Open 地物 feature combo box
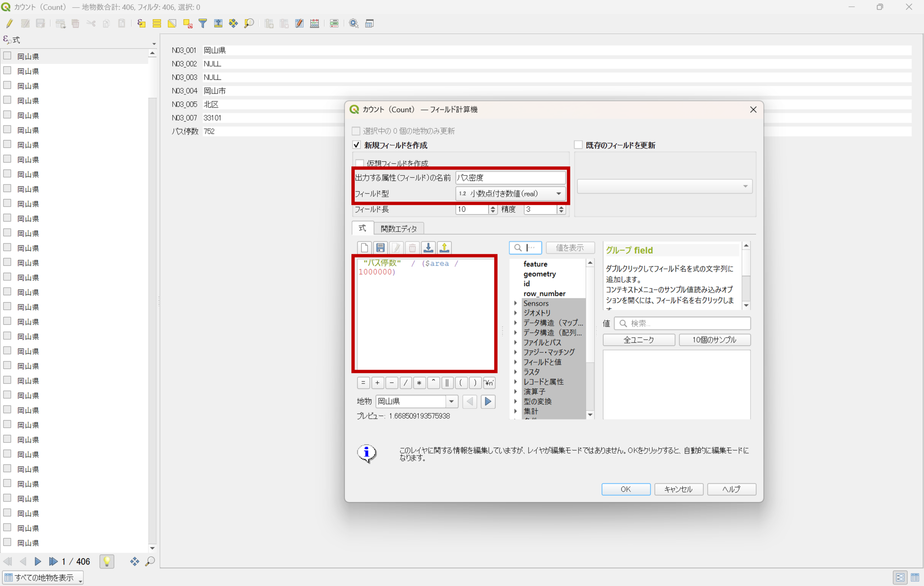Screen dimensions: 924x586 click(417, 402)
